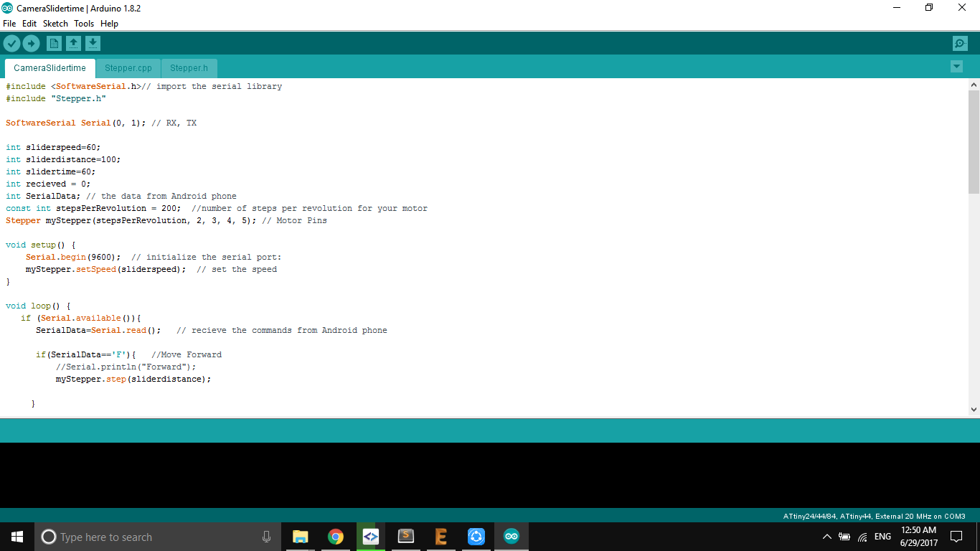The height and width of the screenshot is (551, 980).
Task: Click the "const int stepsPerRevolution = 200;" code
Action: (x=93, y=208)
